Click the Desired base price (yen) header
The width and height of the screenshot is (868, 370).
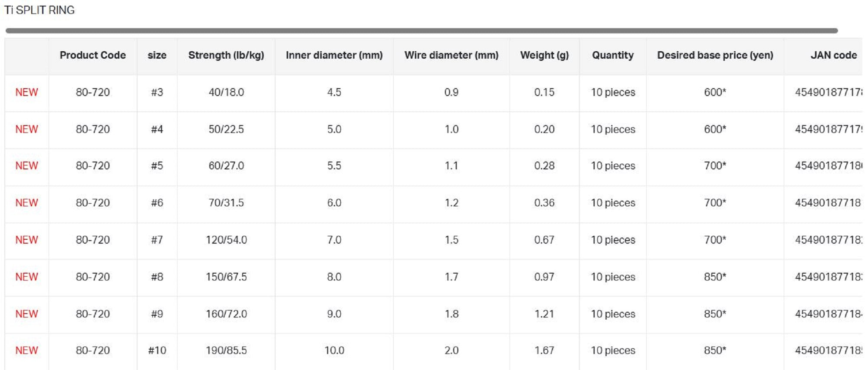coord(715,55)
